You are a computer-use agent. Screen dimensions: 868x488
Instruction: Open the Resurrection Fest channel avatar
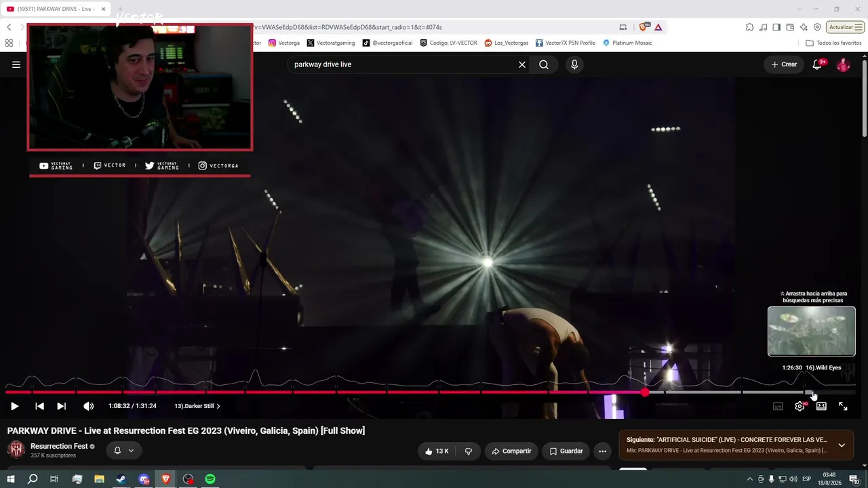[16, 449]
